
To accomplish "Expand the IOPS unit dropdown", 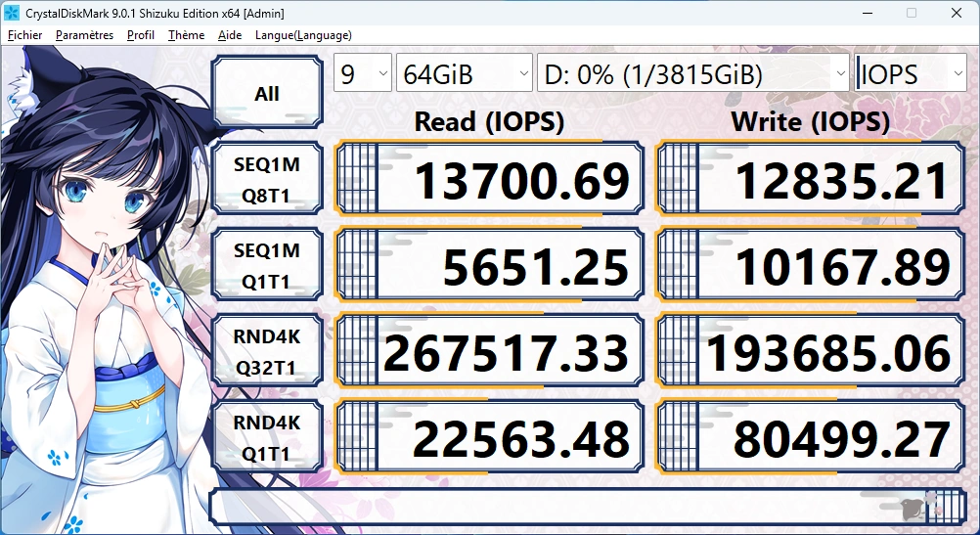I will click(911, 73).
